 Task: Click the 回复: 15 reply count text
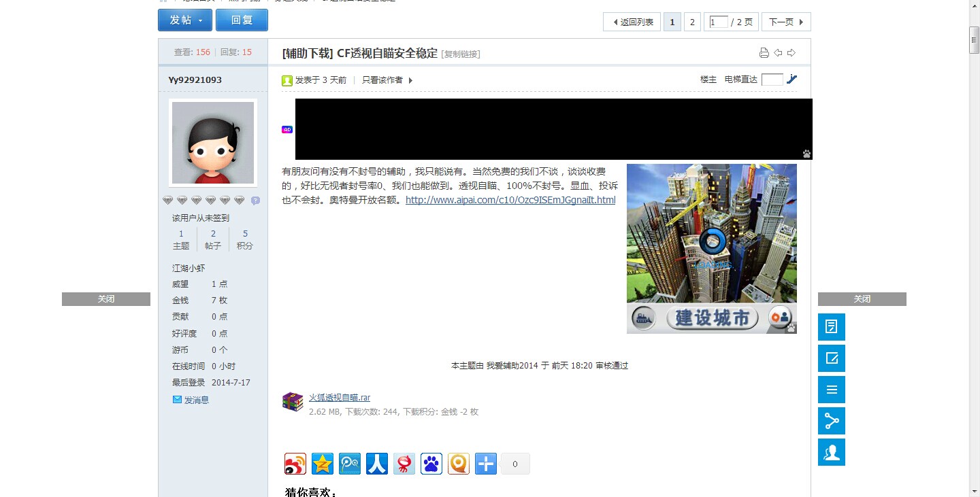(x=236, y=52)
